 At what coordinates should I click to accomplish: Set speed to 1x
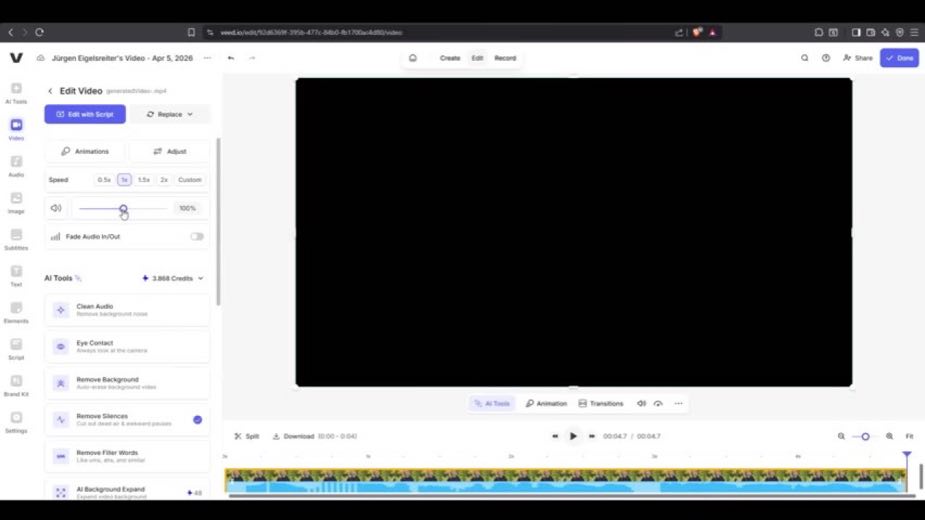[x=124, y=179]
